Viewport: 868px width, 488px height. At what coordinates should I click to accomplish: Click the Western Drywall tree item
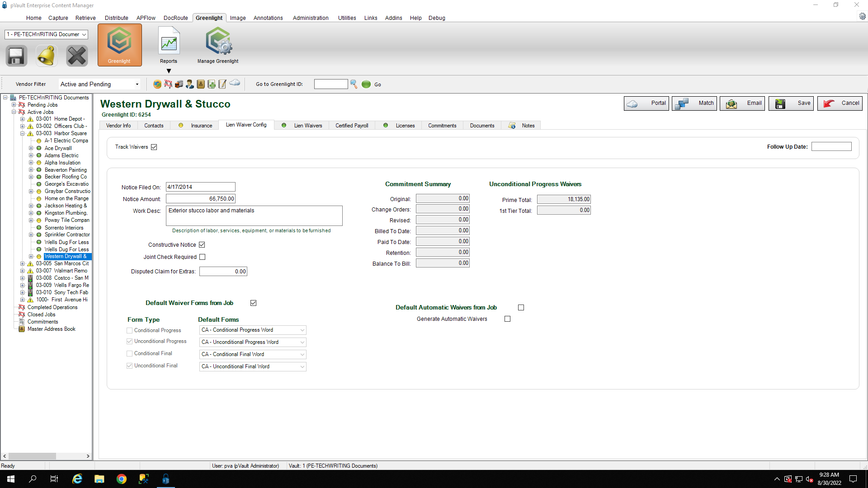click(66, 256)
